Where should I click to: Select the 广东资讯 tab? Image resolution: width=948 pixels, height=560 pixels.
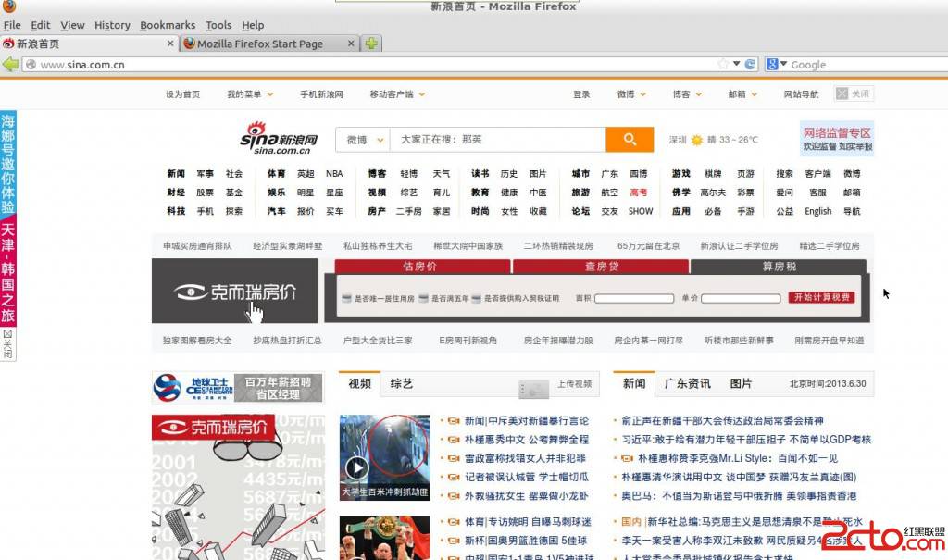coord(688,384)
